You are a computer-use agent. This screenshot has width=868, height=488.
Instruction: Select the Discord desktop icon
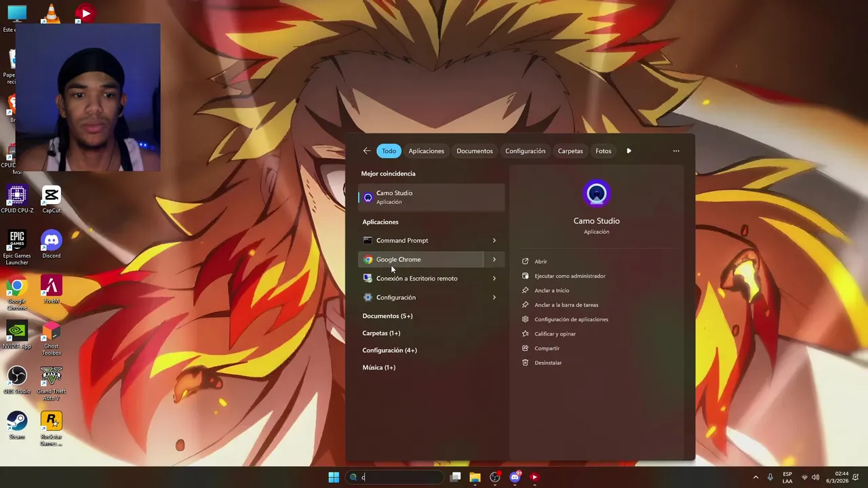(52, 245)
